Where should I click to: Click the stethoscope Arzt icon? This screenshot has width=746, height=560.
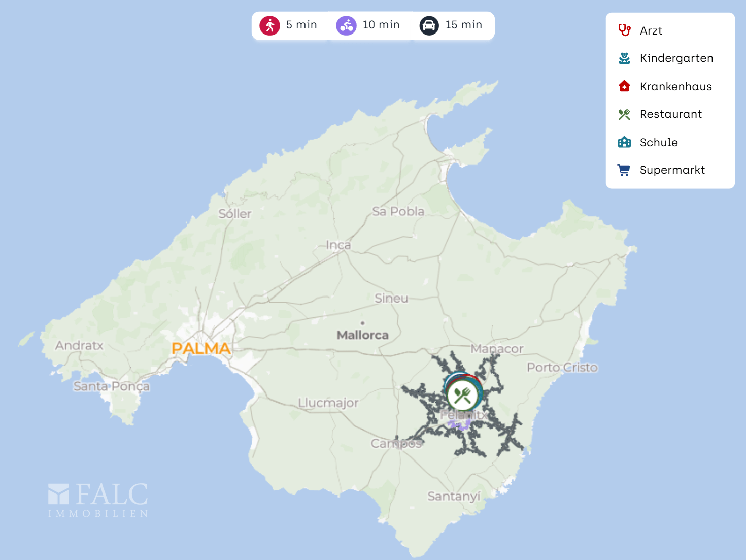[624, 30]
